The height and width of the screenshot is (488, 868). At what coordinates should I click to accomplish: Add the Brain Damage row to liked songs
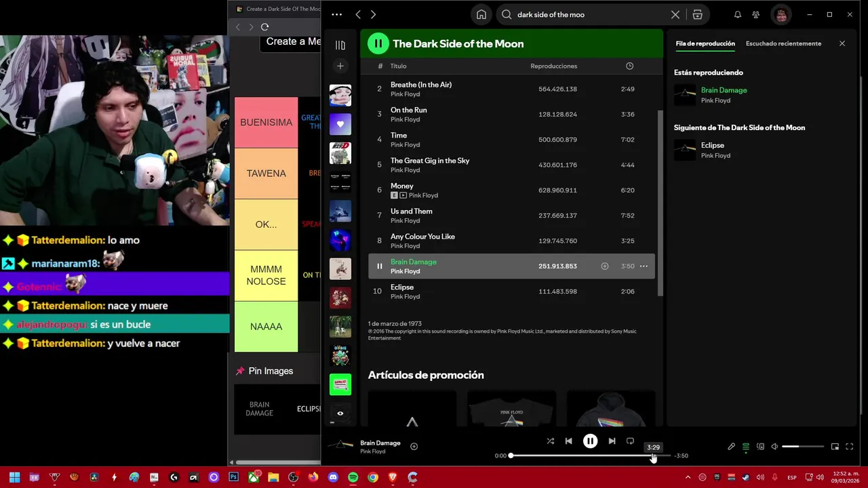(605, 266)
